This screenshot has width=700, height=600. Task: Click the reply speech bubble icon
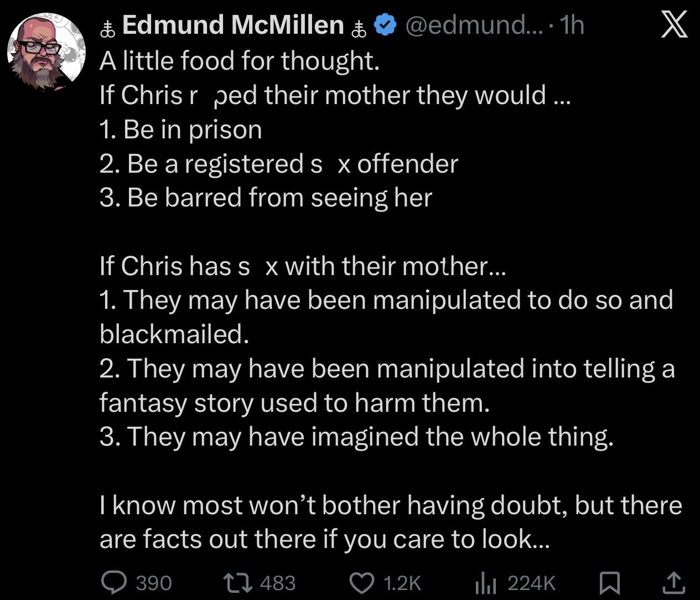point(115,582)
